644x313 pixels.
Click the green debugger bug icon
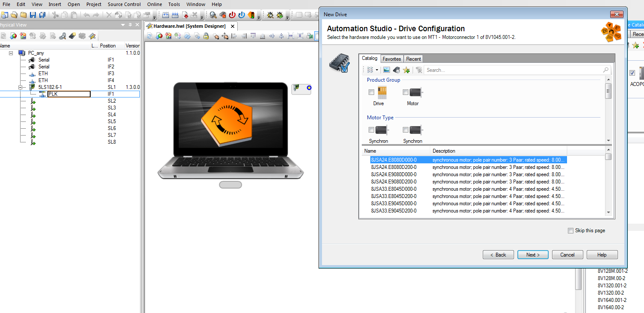(280, 15)
